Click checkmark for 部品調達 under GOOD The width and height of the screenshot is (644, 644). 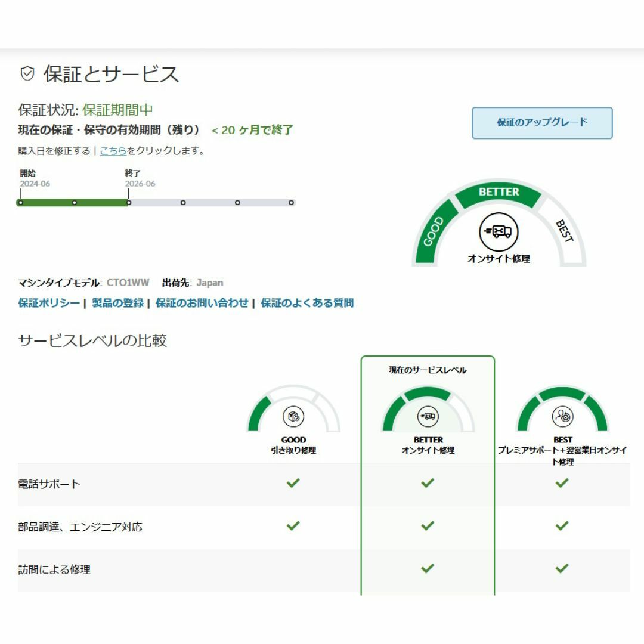[x=293, y=526]
